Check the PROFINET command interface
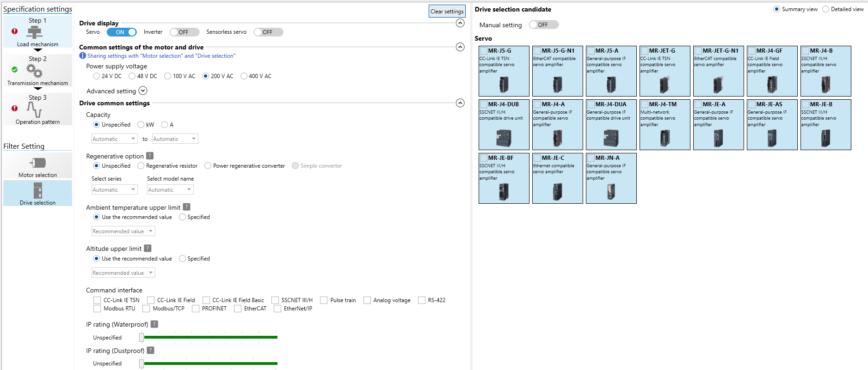Image resolution: width=868 pixels, height=370 pixels. tap(196, 309)
